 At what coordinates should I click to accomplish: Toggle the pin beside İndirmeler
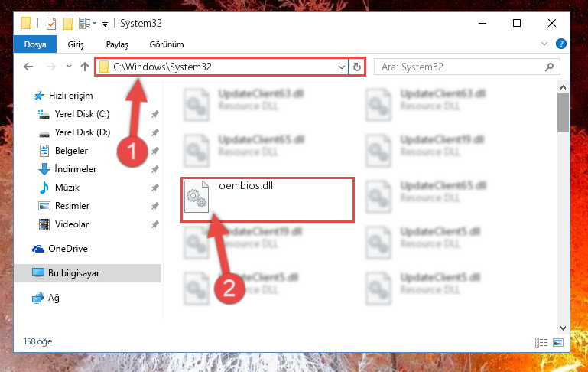click(x=155, y=169)
